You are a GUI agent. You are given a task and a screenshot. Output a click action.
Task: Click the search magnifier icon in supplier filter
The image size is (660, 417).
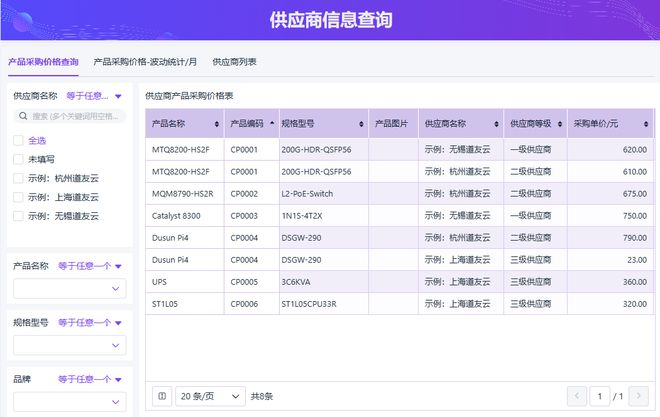23,116
